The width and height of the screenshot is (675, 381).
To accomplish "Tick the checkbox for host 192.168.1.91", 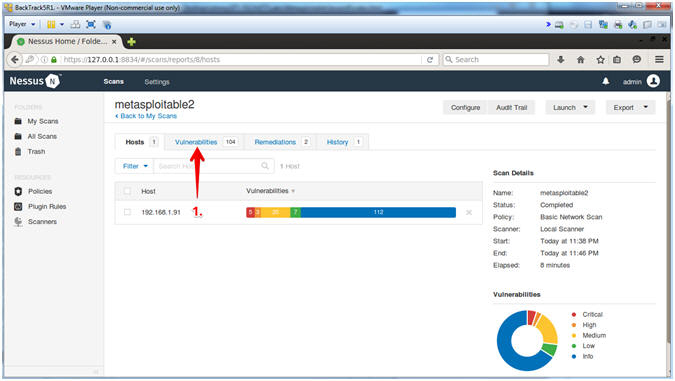I will coord(127,212).
